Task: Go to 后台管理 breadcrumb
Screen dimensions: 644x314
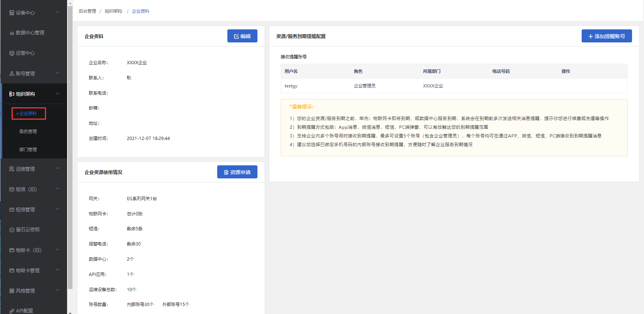Action: coord(87,11)
